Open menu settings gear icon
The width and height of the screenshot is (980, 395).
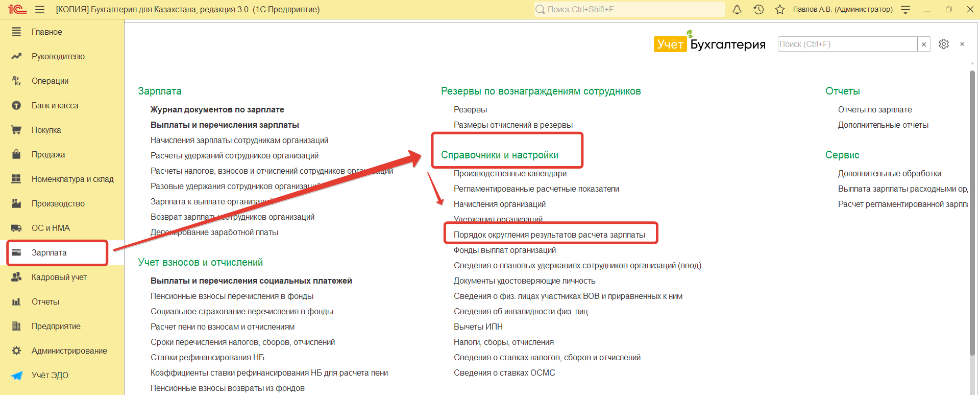click(944, 44)
